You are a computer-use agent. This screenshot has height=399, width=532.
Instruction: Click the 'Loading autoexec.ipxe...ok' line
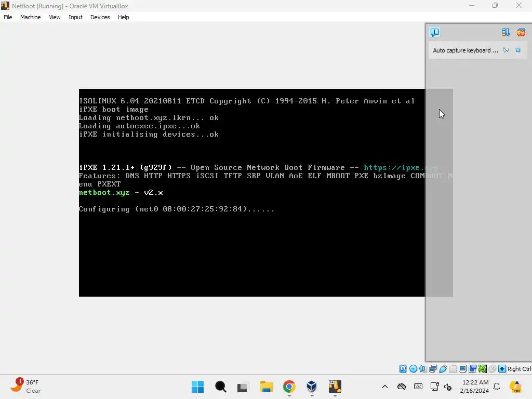click(x=139, y=126)
